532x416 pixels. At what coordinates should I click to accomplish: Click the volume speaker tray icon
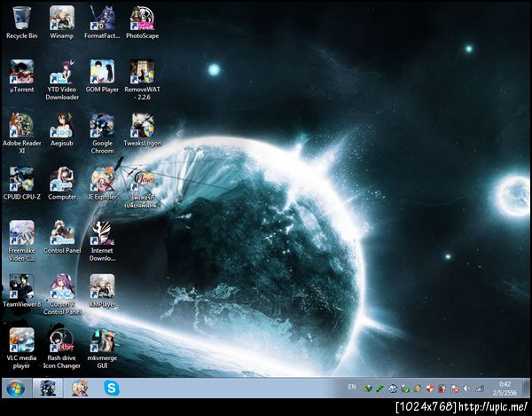click(467, 389)
